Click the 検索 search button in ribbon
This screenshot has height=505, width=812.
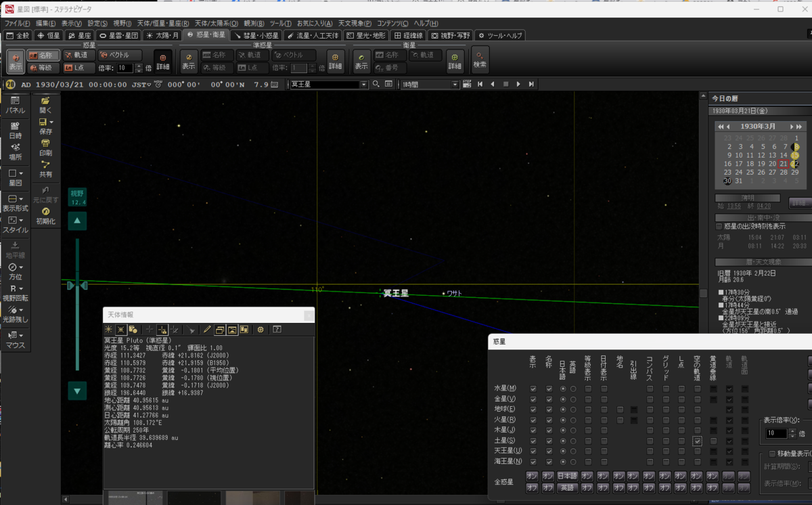tap(480, 60)
